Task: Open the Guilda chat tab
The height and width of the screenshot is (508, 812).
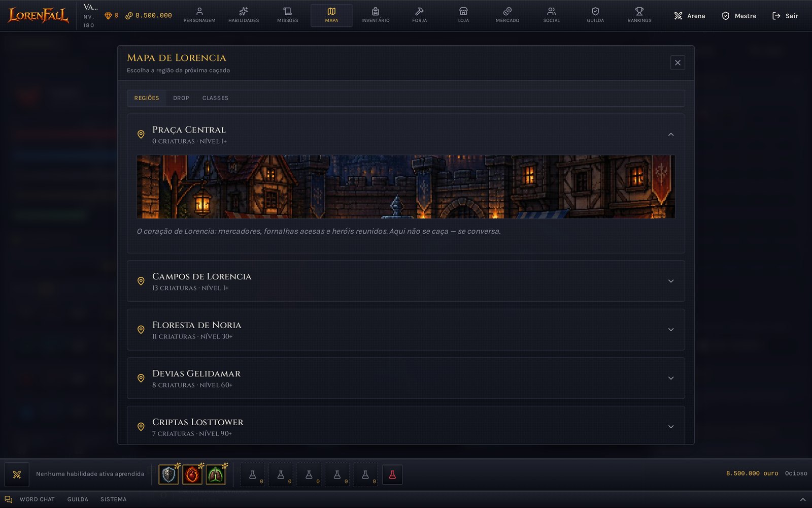Action: (x=78, y=499)
